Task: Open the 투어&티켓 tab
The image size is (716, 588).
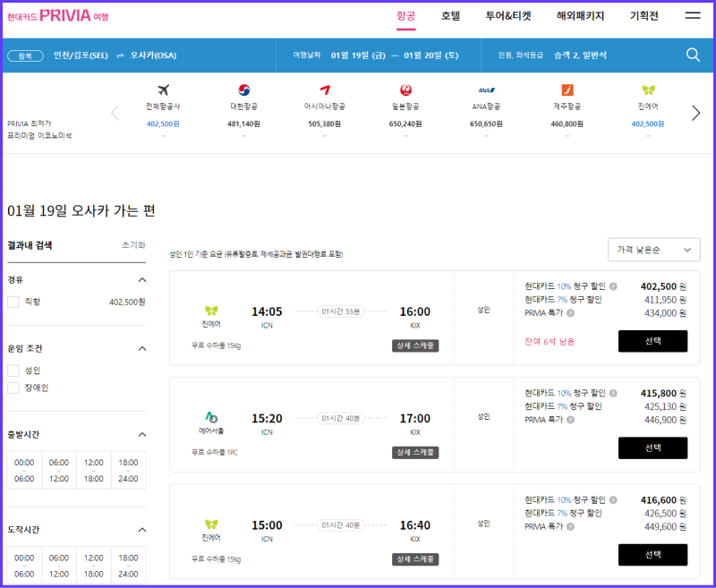Action: [508, 16]
